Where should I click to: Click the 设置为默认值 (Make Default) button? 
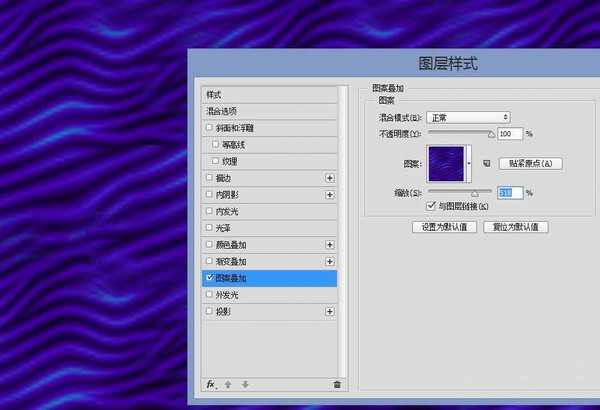tap(440, 227)
